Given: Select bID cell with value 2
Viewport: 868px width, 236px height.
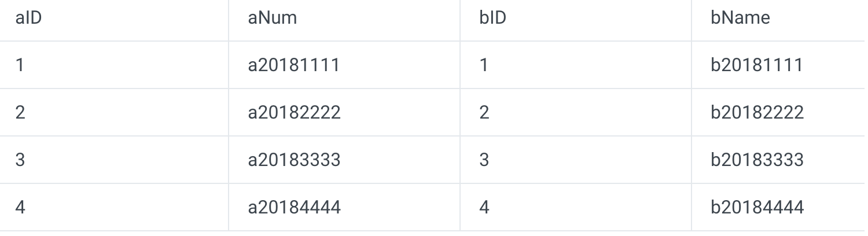Looking at the screenshot, I should coord(484,112).
